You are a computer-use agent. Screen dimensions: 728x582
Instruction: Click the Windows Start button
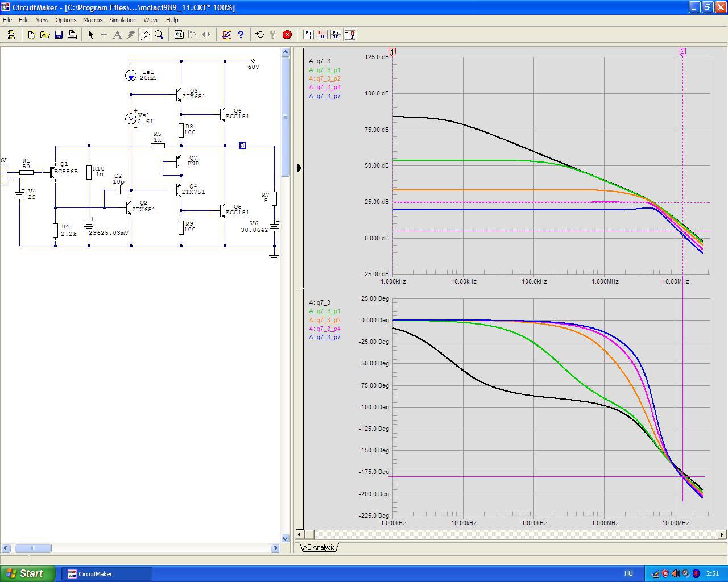pos(28,573)
